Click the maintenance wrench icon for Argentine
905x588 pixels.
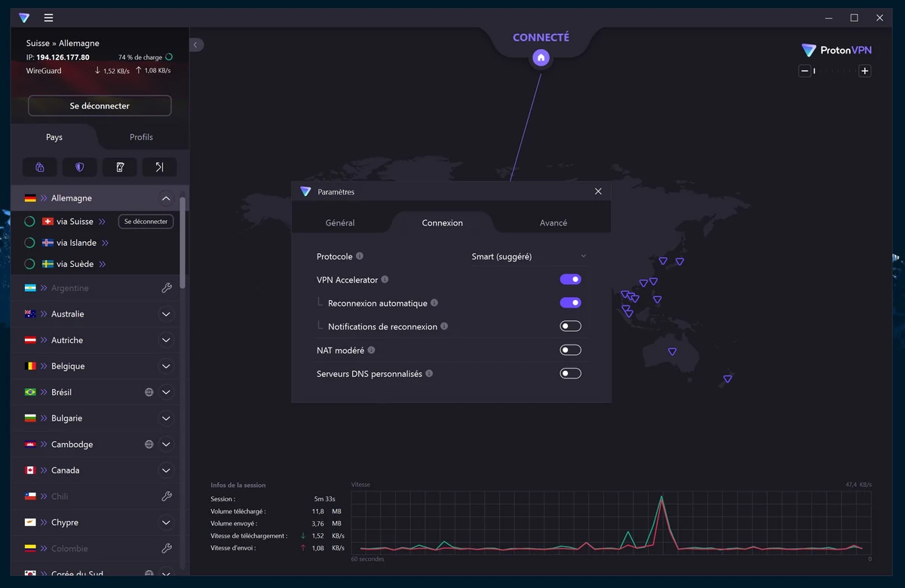tap(167, 288)
